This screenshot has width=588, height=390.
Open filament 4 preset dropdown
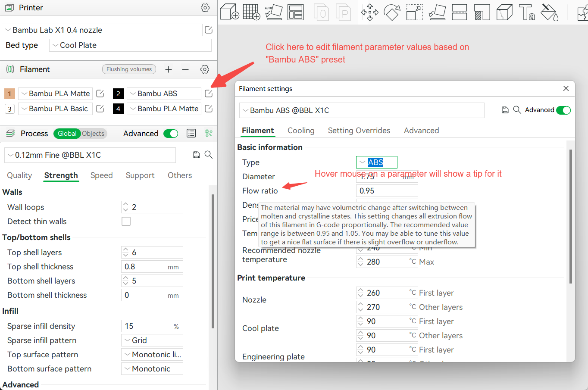tap(164, 109)
